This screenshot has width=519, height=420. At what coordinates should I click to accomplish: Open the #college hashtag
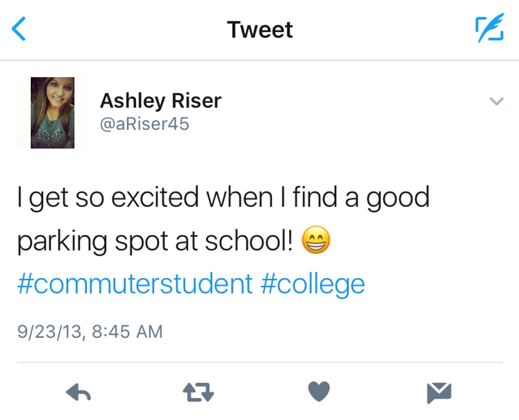[312, 284]
